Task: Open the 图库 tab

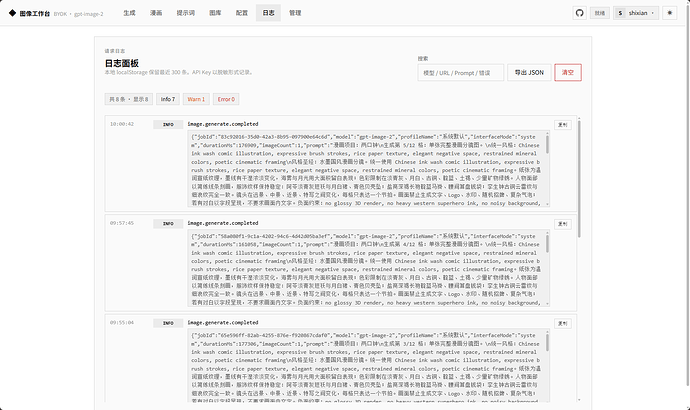Action: pyautogui.click(x=215, y=13)
